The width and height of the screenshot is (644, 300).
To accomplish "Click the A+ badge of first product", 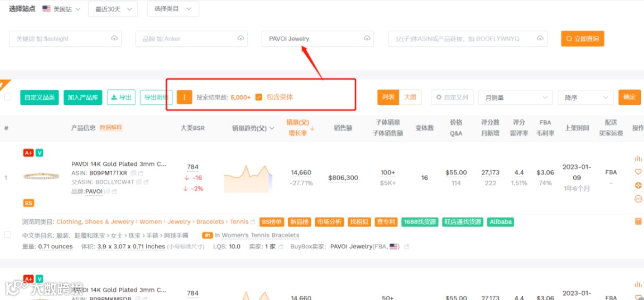I will point(28,153).
